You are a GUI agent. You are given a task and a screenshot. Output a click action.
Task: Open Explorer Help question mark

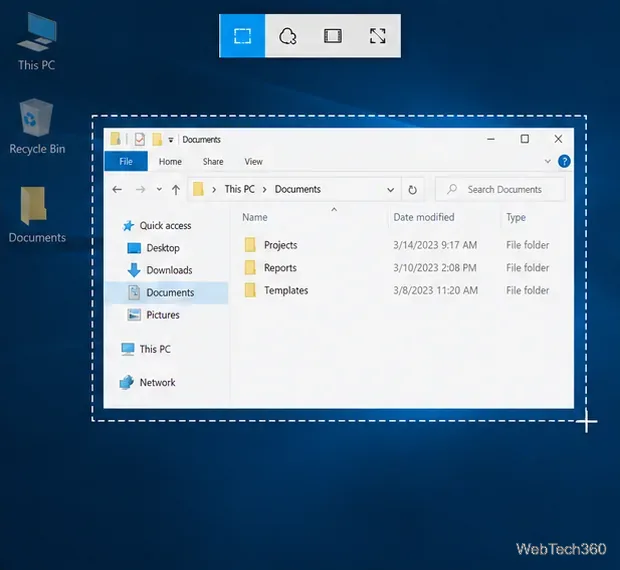point(564,161)
